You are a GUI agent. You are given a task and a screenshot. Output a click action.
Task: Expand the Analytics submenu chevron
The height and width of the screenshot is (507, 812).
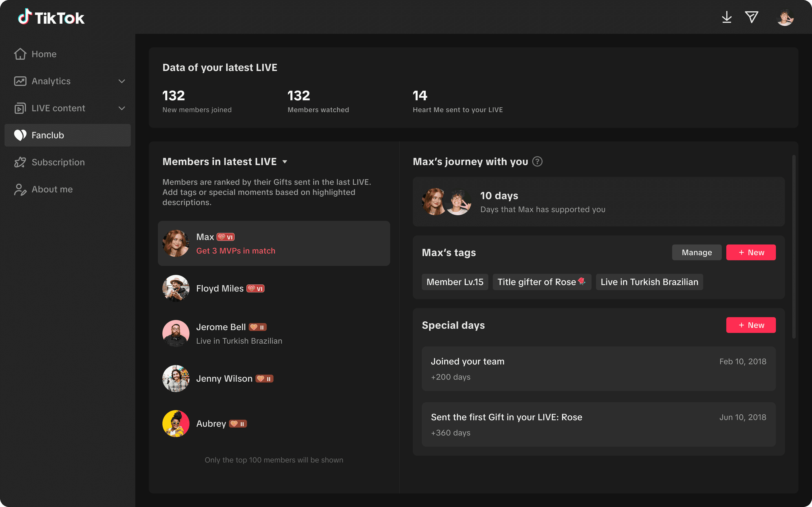tap(122, 81)
